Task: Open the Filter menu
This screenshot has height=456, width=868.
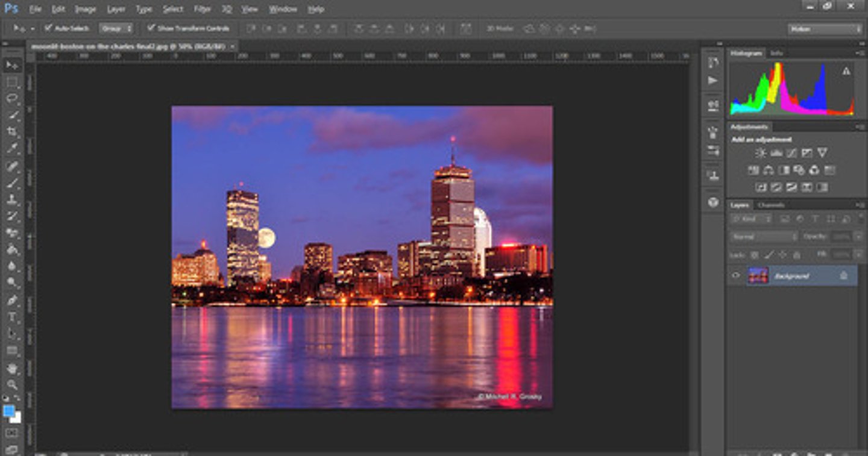Action: 202,9
